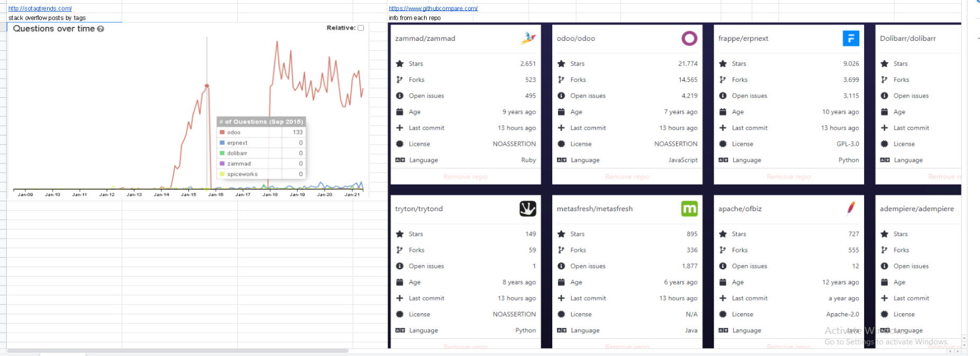Viewport: 980px width, 356px height.
Task: Click the frappe/erpnext blue F logo
Action: (851, 38)
